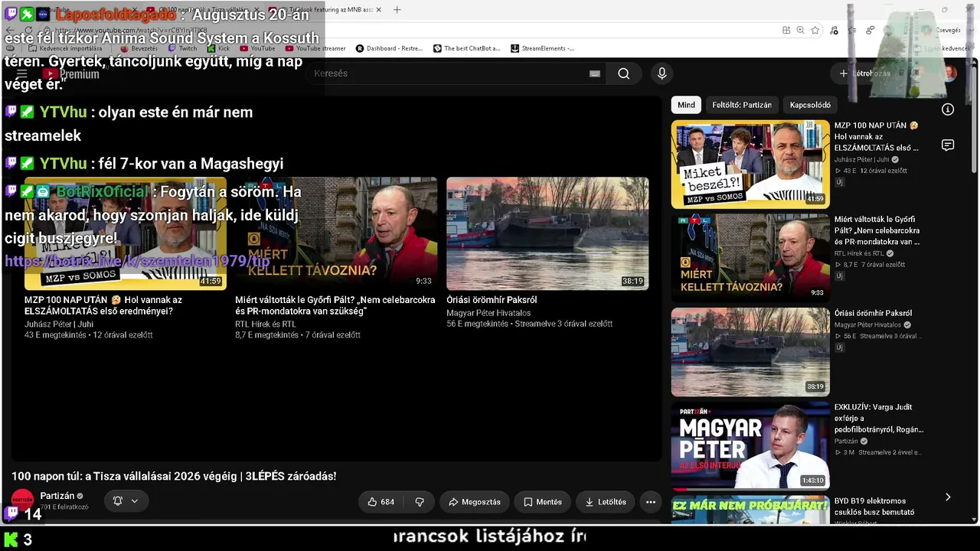Open endscreen title MZP 100 NAP UTÁN

[103, 305]
